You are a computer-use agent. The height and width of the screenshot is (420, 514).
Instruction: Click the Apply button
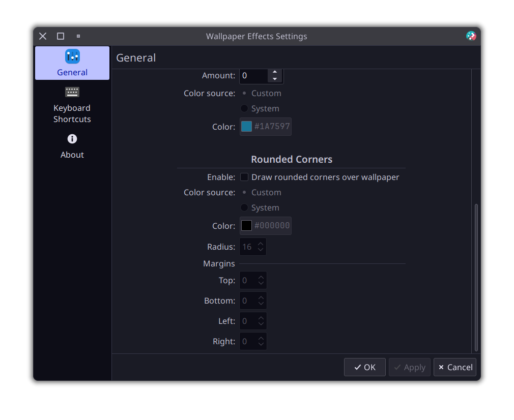(410, 367)
